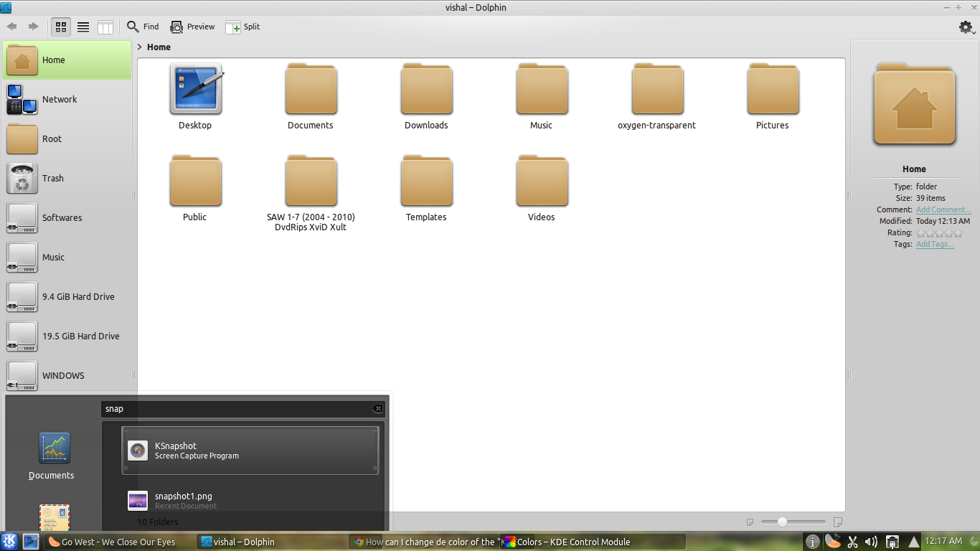Open WINDOWS drive in Places
Screen dimensions: 980x551
67,375
